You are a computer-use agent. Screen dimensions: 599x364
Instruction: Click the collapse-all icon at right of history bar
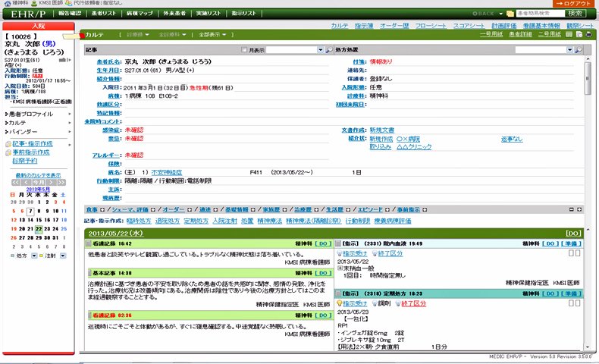point(572,210)
